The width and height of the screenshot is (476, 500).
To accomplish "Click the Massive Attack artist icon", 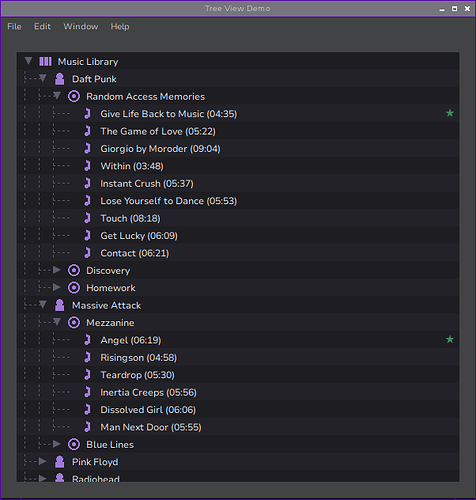I will [60, 305].
